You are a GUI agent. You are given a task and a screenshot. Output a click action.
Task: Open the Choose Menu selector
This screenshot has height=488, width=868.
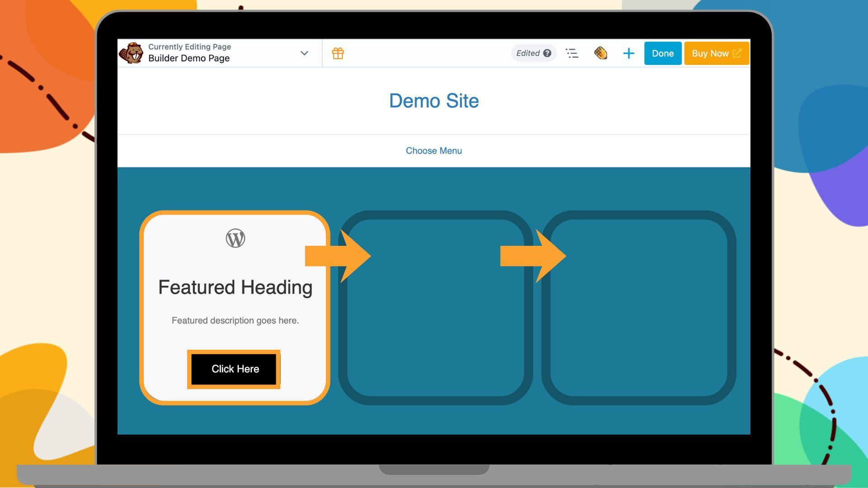tap(434, 150)
